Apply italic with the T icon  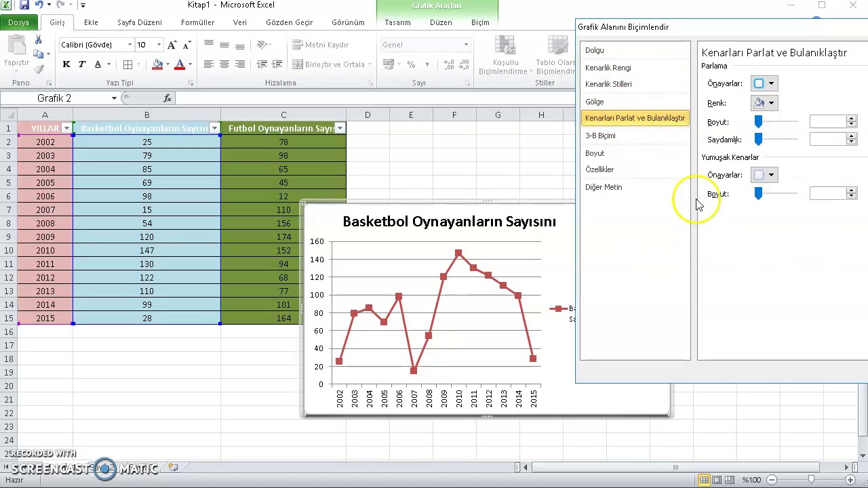[x=82, y=64]
